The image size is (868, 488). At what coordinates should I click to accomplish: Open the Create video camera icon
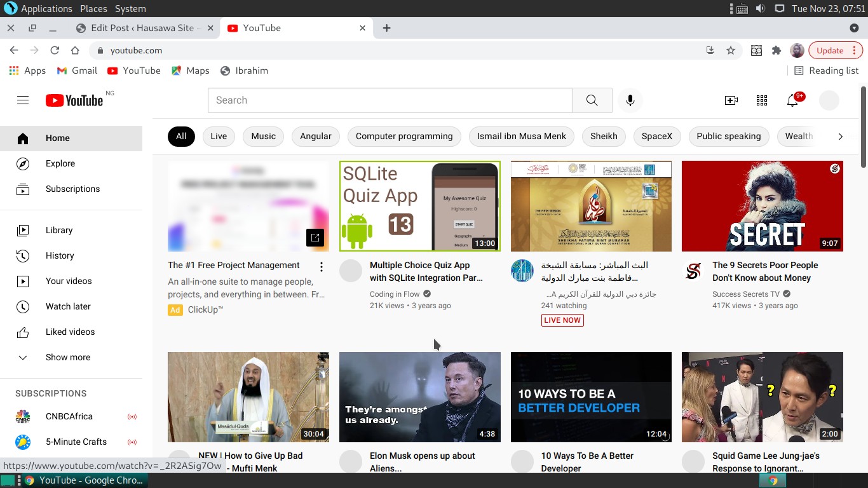coord(731,100)
